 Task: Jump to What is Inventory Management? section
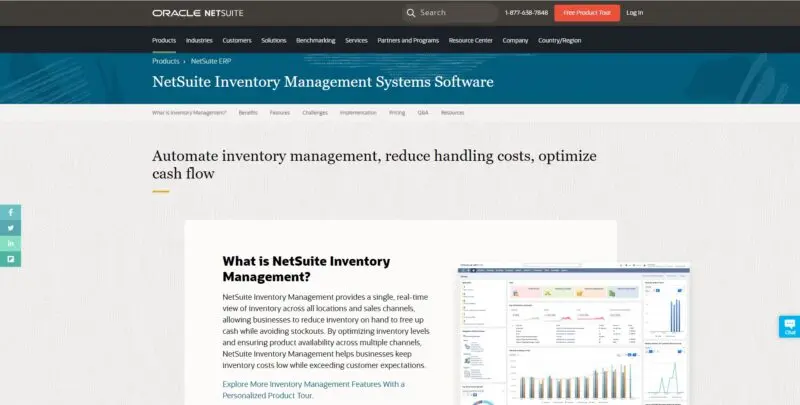[189, 113]
